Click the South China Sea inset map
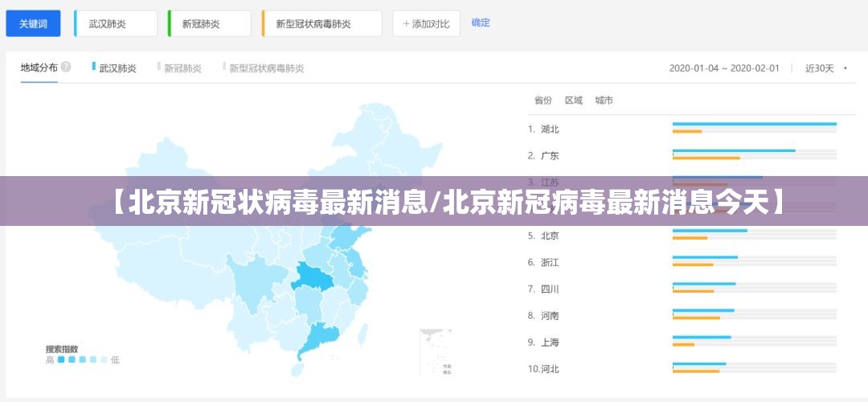This screenshot has height=402, width=868. pyautogui.click(x=435, y=351)
